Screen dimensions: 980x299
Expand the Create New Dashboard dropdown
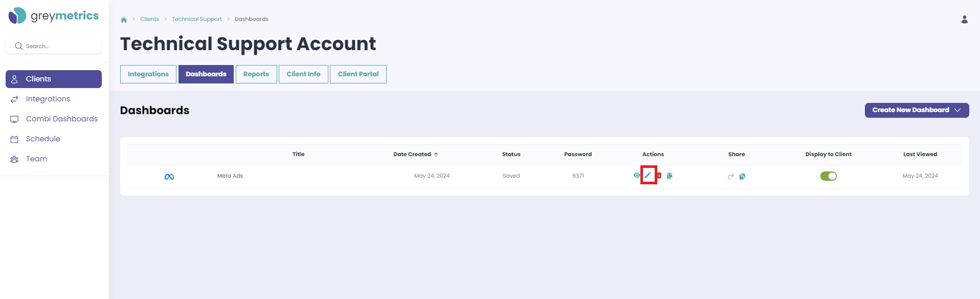pyautogui.click(x=917, y=110)
